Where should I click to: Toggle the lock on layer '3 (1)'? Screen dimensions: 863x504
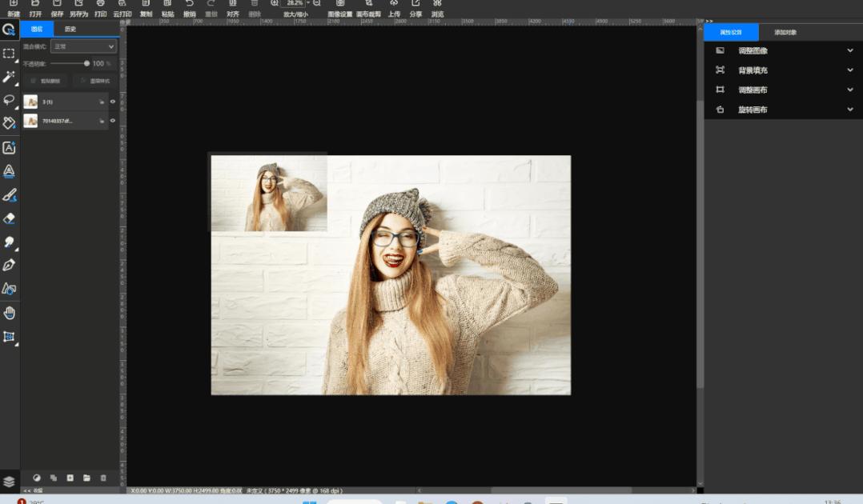101,102
